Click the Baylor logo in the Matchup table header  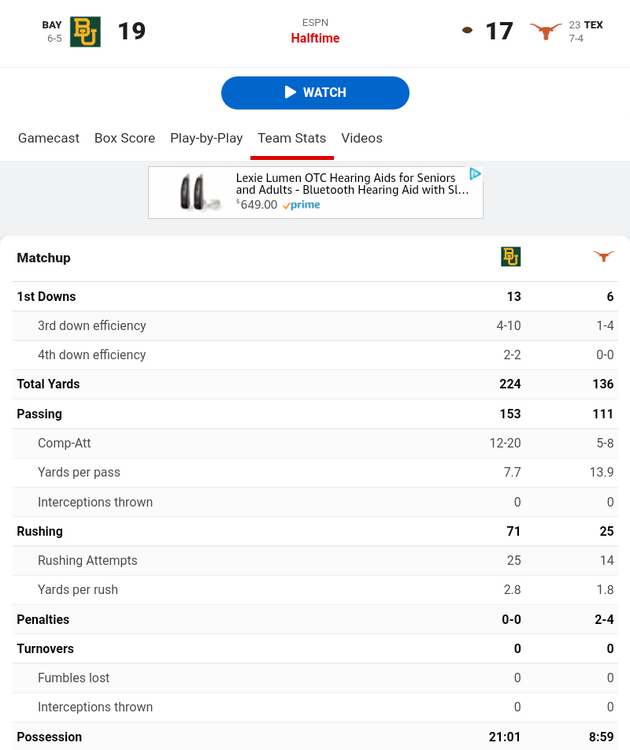tap(511, 257)
